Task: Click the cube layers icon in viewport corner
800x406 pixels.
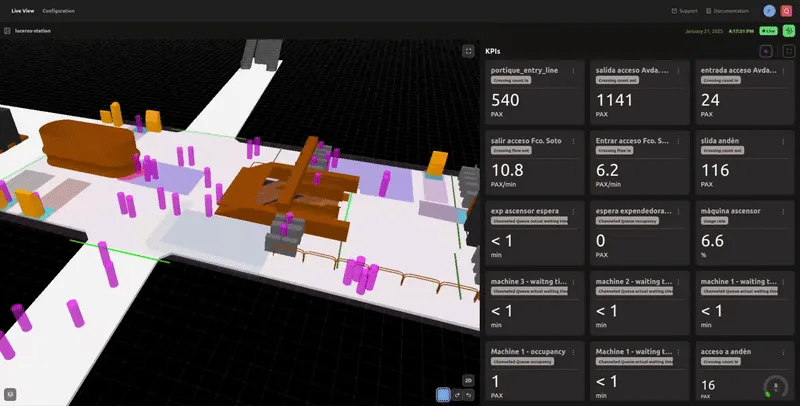Action: [x=10, y=394]
